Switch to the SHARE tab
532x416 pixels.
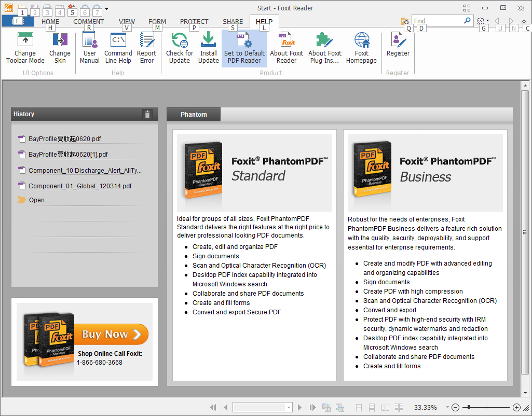pos(233,21)
